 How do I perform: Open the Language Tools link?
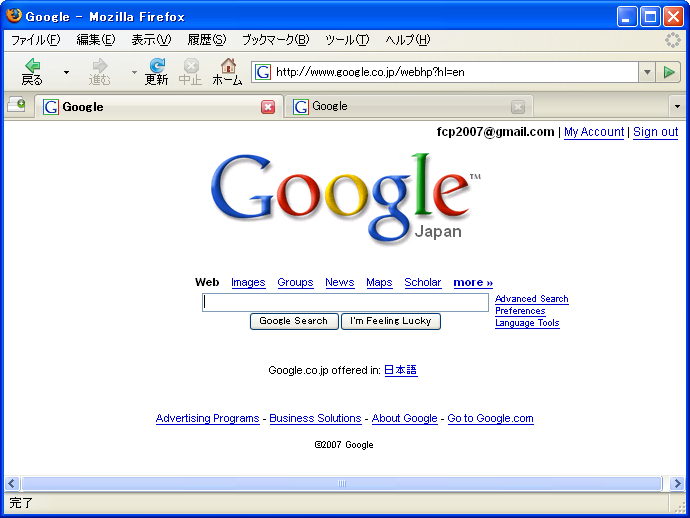(527, 323)
